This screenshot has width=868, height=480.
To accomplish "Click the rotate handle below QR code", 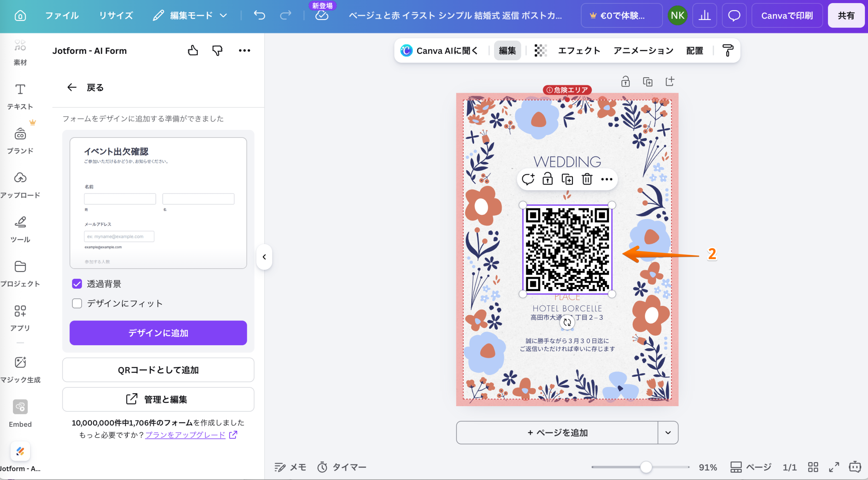I will 567,322.
